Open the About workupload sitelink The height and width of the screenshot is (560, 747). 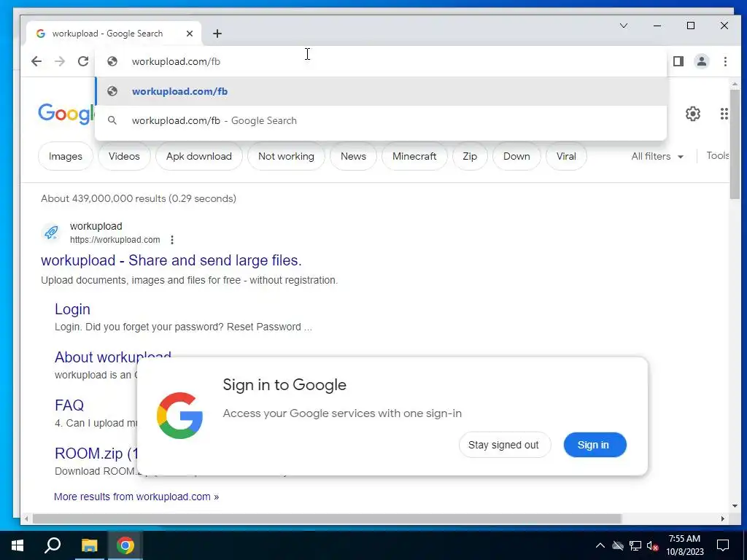[113, 357]
